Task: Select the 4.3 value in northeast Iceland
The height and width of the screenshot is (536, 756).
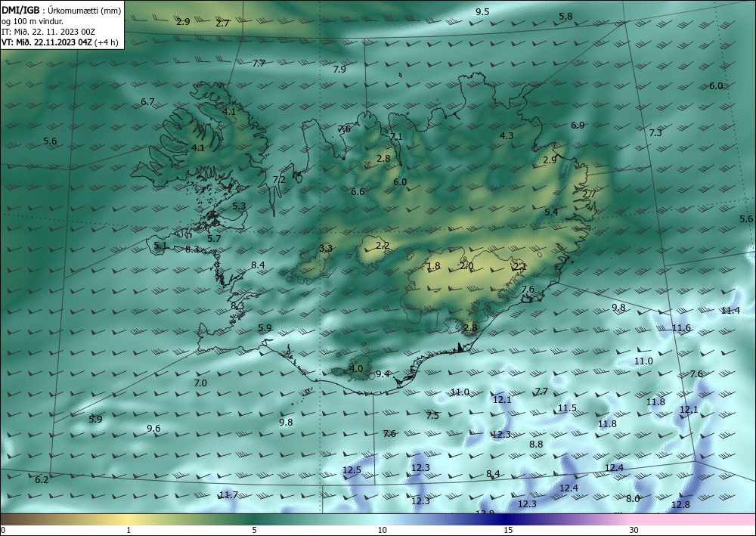Action: click(x=507, y=136)
